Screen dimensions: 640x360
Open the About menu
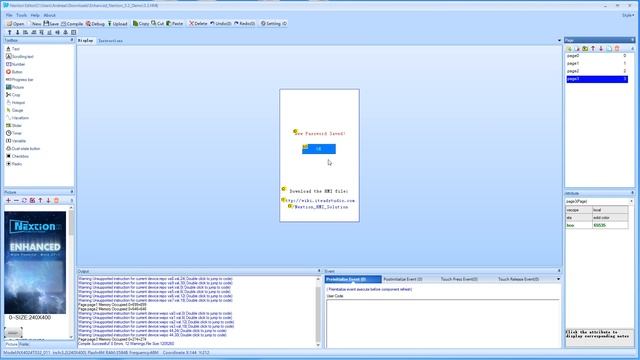pyautogui.click(x=49, y=15)
